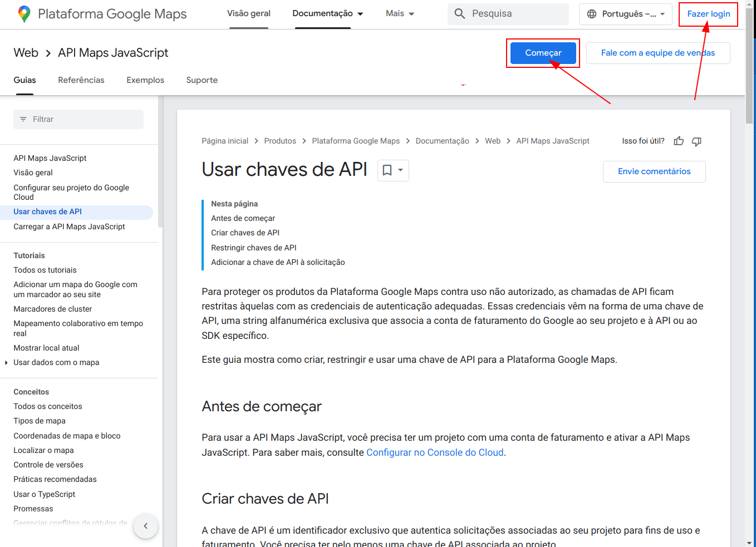The width and height of the screenshot is (756, 547).
Task: Jump to Criar chaves de API section
Action: pos(246,233)
